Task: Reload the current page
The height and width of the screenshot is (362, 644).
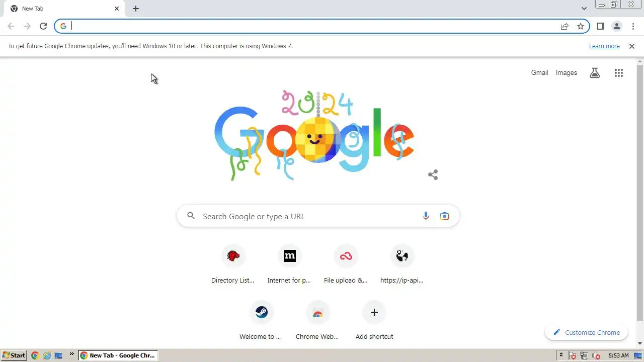Action: coord(43,26)
